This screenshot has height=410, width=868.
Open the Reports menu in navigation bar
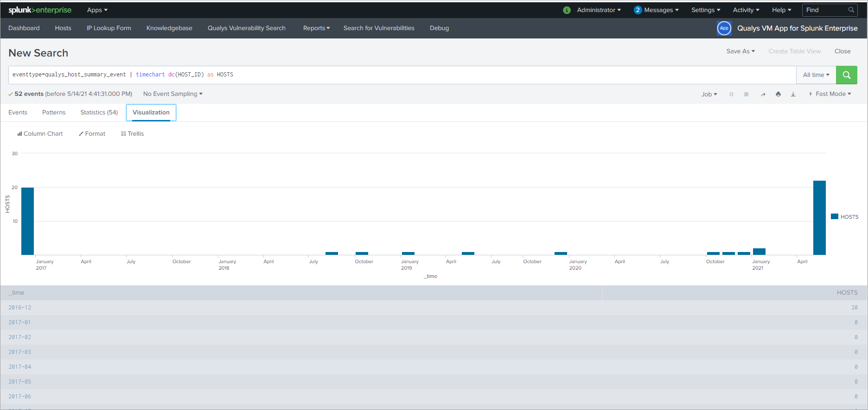316,28
